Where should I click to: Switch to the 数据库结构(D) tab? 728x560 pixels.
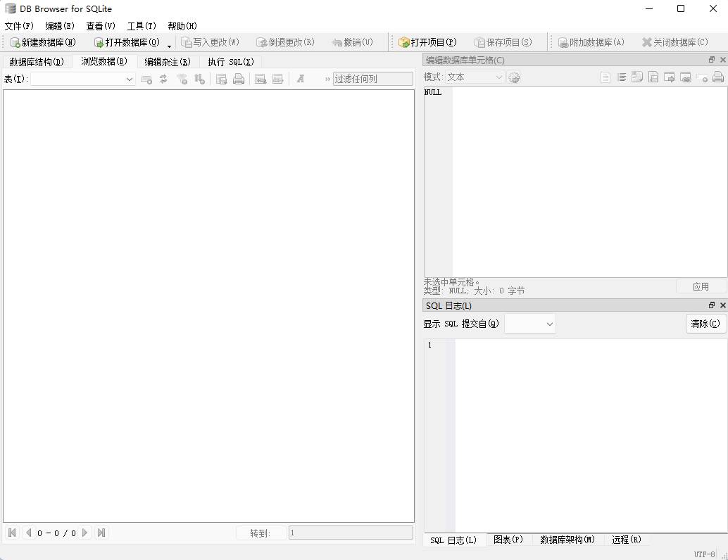(x=37, y=62)
